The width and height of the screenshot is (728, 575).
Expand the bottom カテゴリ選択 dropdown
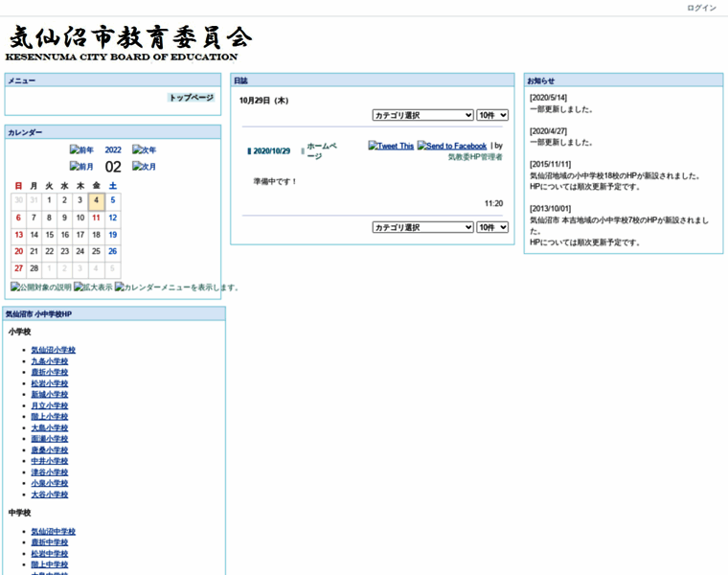pyautogui.click(x=422, y=227)
